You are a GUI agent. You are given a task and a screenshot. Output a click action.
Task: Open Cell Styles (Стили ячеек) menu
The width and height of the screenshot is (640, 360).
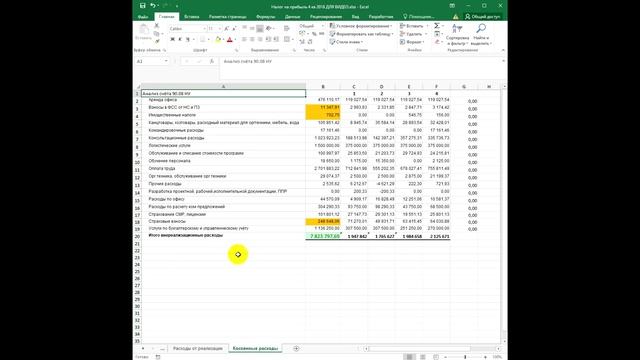coord(346,42)
